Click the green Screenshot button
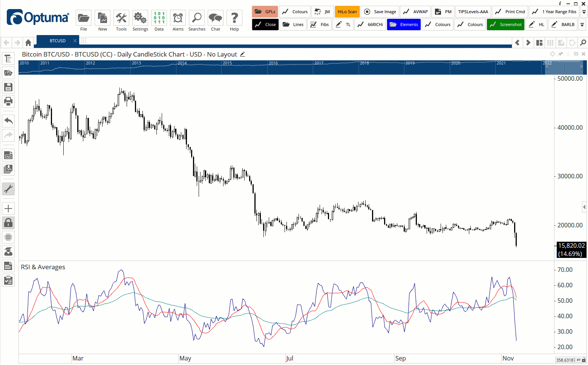The height and width of the screenshot is (365, 588). point(505,25)
